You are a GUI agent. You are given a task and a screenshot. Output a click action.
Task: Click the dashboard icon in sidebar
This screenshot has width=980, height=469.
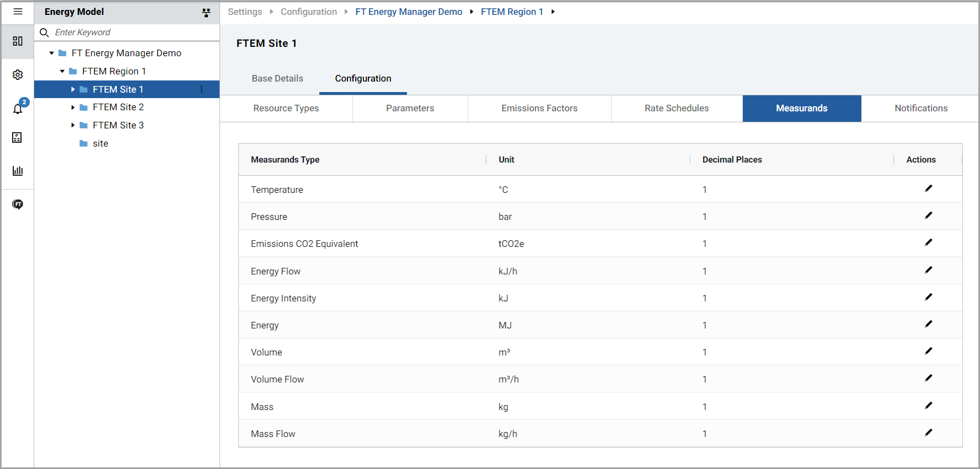18,41
